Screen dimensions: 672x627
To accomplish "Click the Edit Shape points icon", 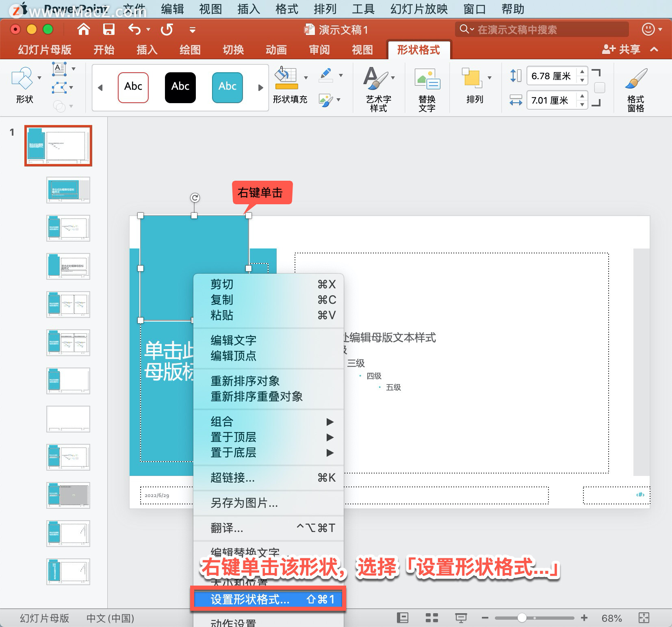I will [x=59, y=88].
